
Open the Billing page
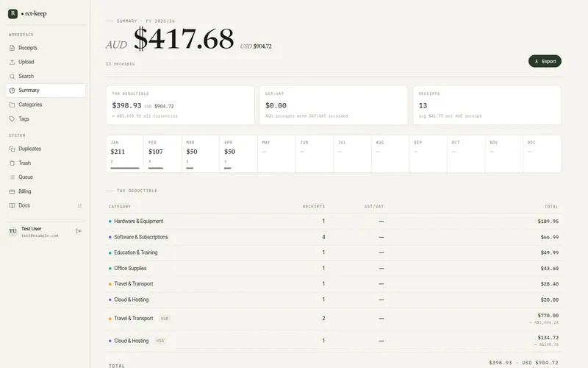(46, 191)
